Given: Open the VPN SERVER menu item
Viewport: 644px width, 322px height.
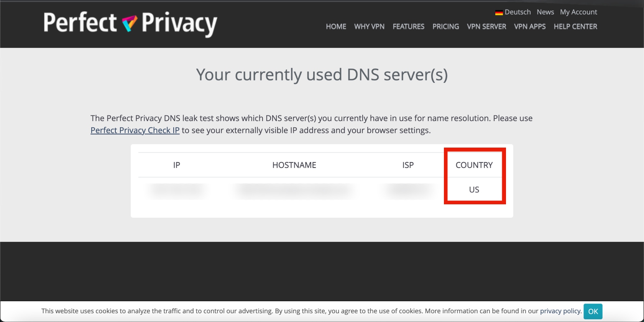Looking at the screenshot, I should pos(486,26).
